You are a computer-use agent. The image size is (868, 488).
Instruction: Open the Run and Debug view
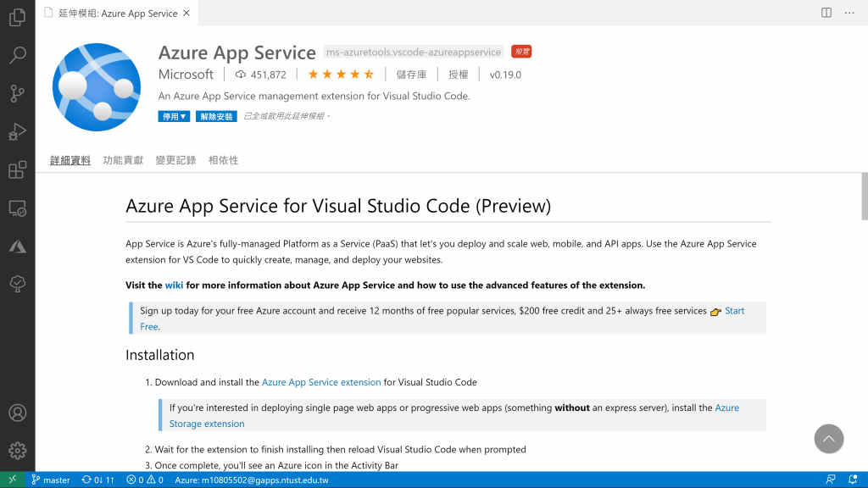[17, 132]
